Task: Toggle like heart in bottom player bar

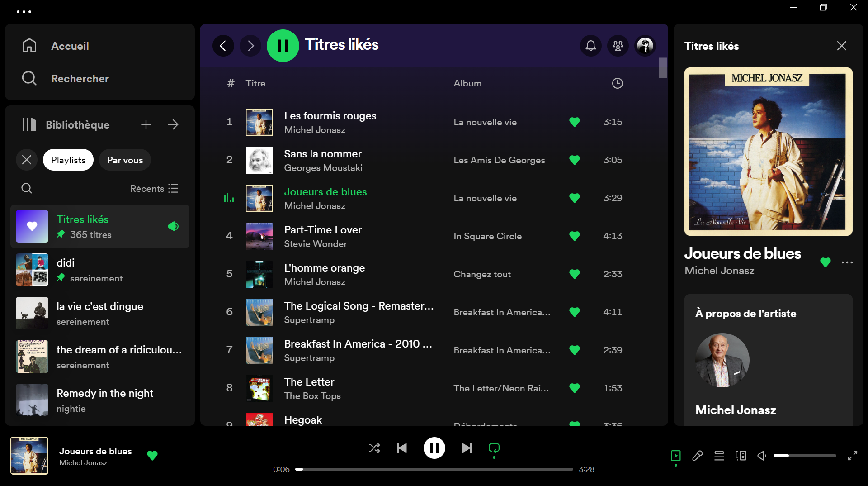Action: tap(152, 455)
